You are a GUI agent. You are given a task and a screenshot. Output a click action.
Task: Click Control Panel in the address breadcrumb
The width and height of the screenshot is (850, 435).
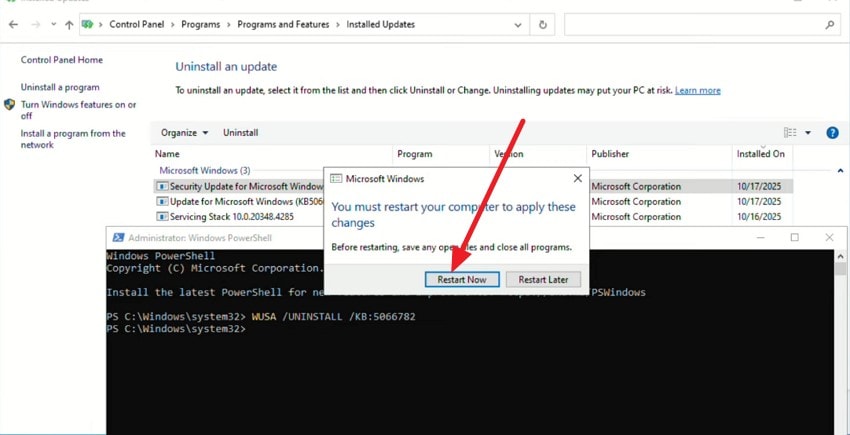pyautogui.click(x=137, y=24)
